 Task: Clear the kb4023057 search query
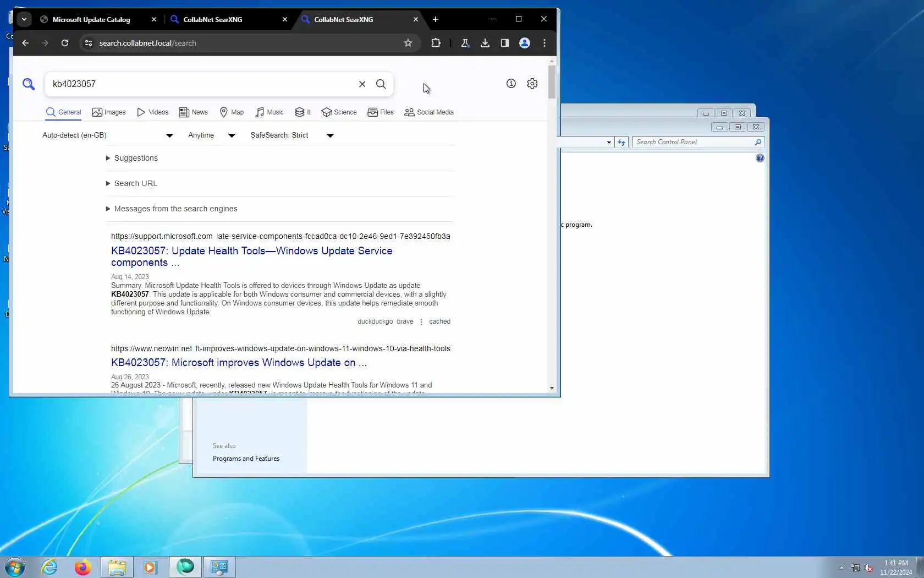(x=362, y=84)
